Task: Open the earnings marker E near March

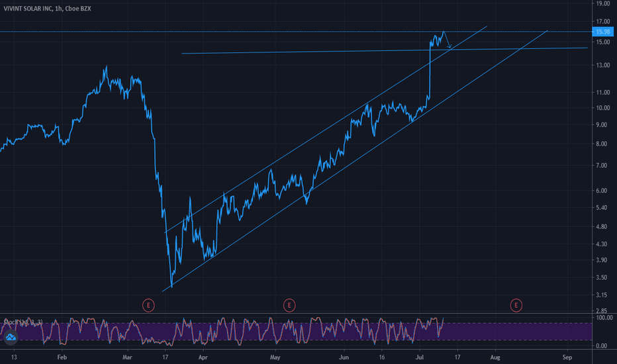Action: [148, 305]
